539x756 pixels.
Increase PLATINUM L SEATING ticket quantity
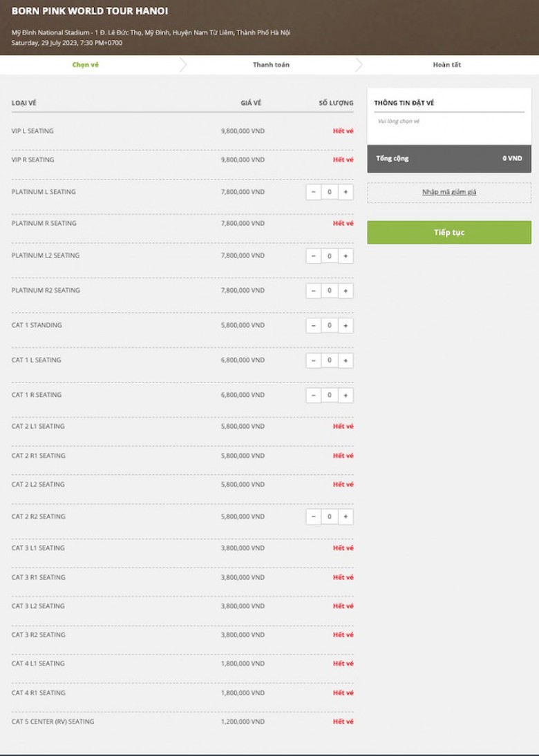[x=346, y=192]
